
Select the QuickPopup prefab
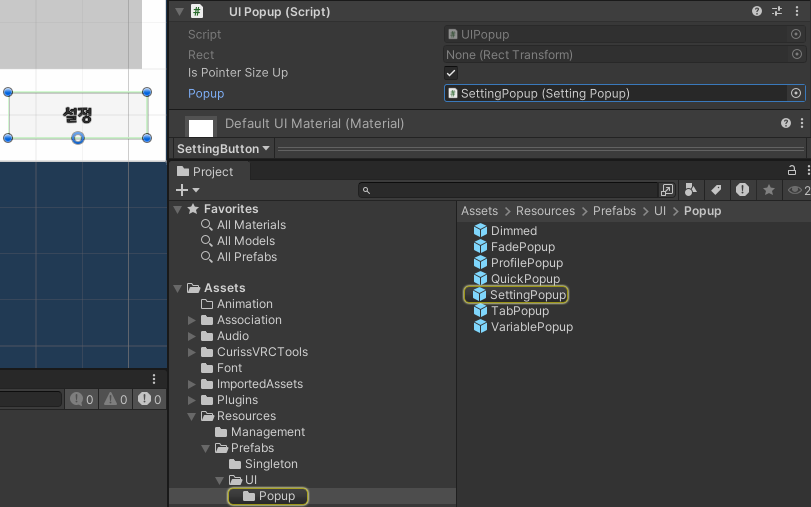pyautogui.click(x=517, y=279)
